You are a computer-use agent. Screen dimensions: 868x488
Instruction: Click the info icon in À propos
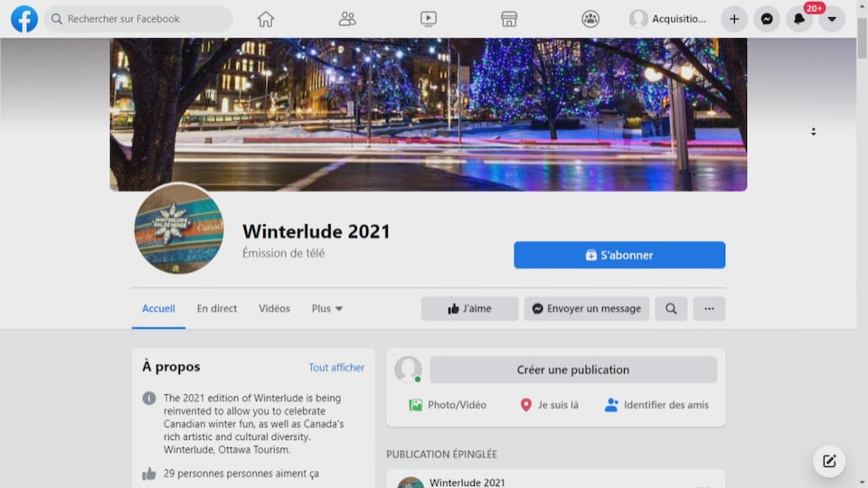(x=149, y=398)
